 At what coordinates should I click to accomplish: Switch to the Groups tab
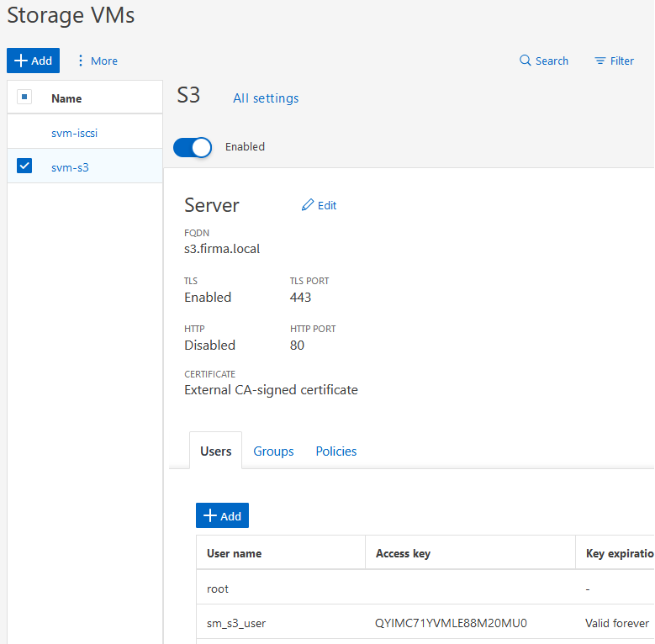[273, 451]
